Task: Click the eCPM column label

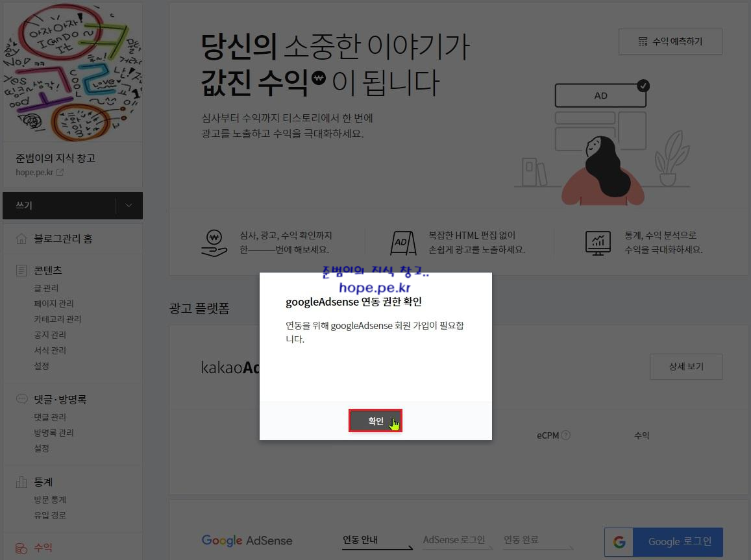Action: coord(548,435)
